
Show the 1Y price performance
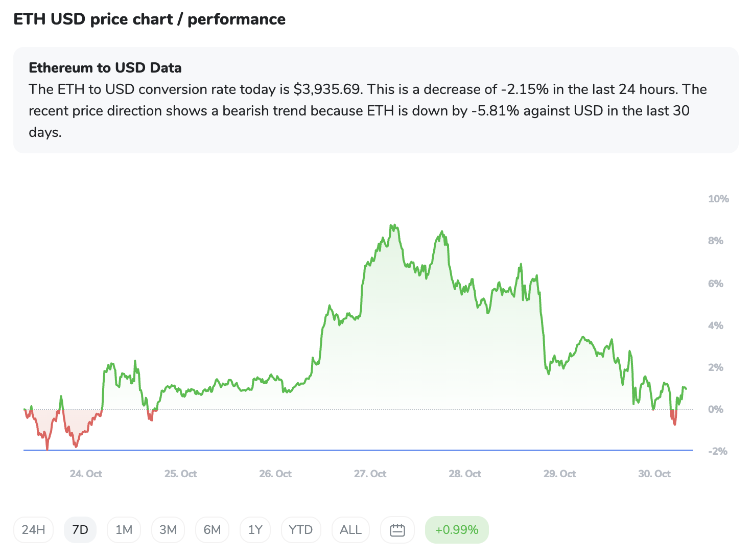(x=255, y=530)
